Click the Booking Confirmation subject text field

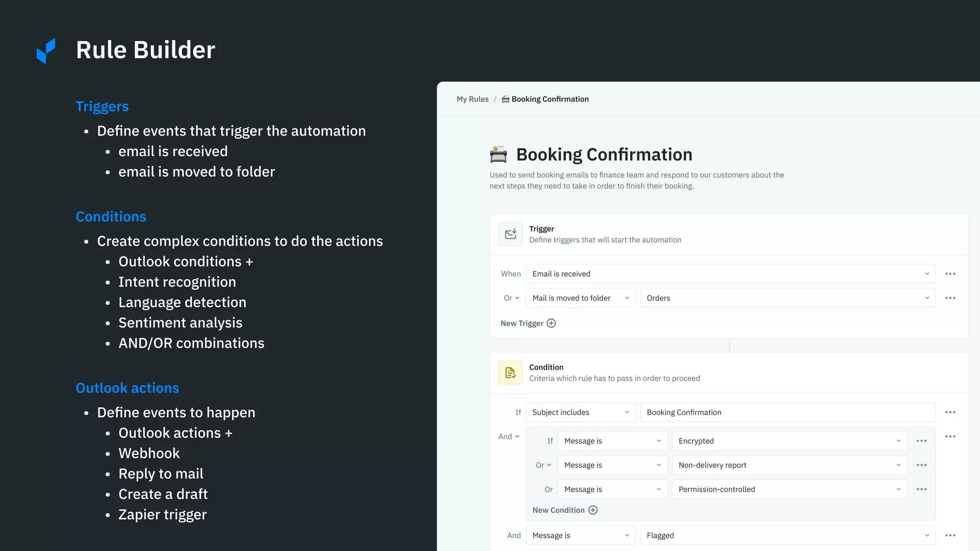pos(787,412)
